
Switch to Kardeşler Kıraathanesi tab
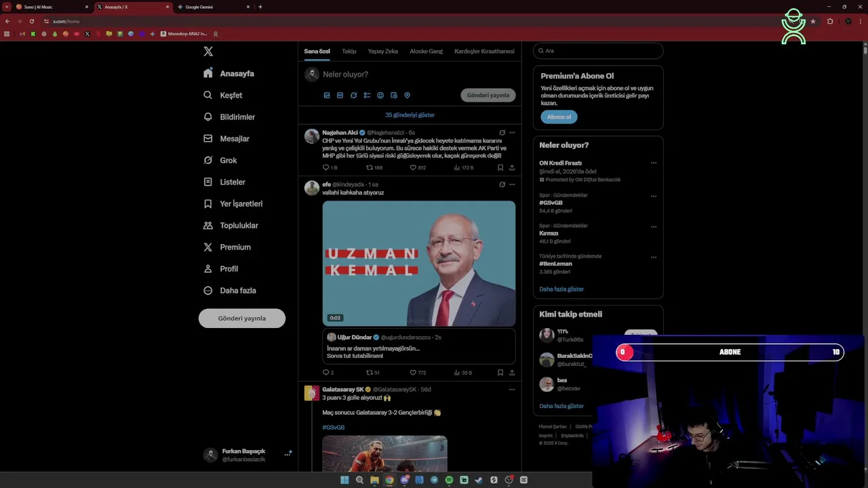point(484,52)
